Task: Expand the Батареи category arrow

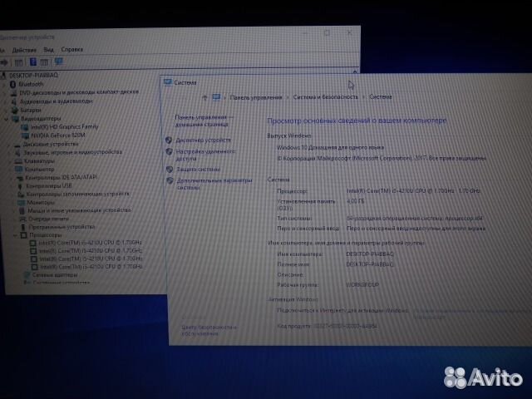Action: click(x=5, y=111)
